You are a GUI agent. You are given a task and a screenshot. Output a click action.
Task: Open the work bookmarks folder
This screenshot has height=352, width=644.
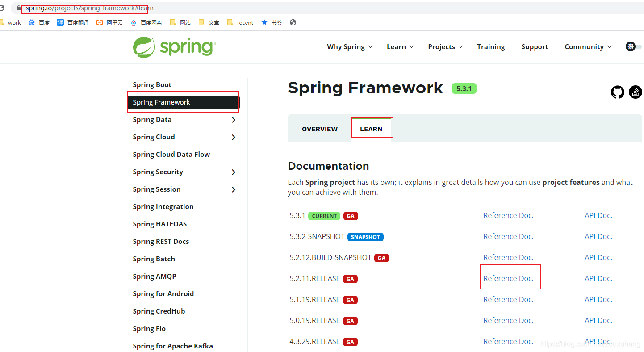click(x=11, y=22)
